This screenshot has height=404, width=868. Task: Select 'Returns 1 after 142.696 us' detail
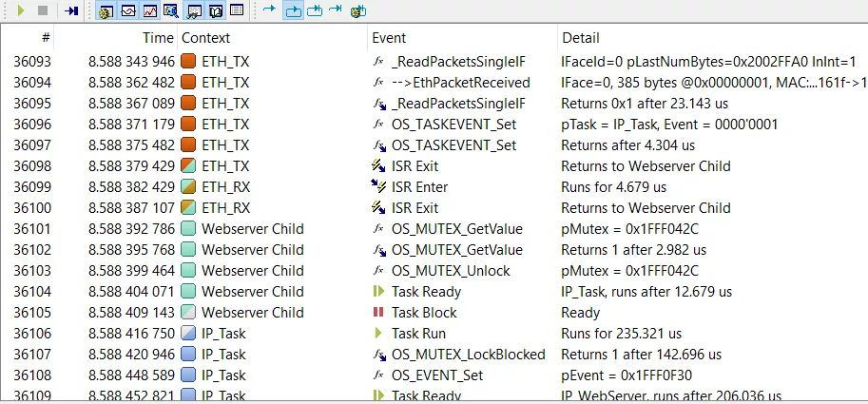642,355
